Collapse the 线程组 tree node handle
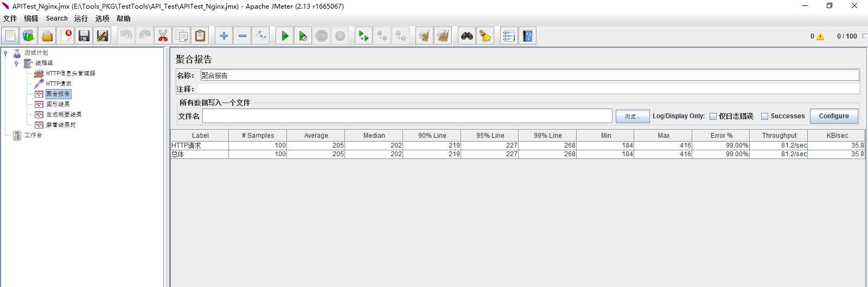The width and height of the screenshot is (868, 287). 16,63
